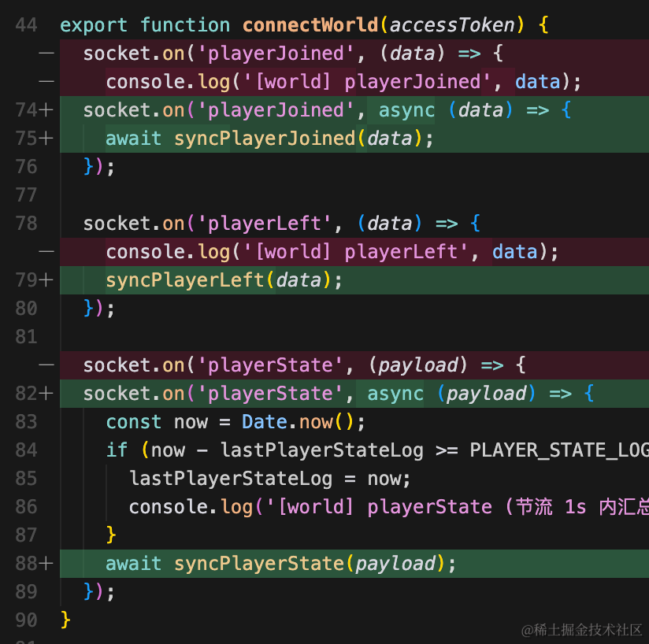Screen dimensions: 649x644
Task: Click added line number 79 in gutter
Action: (x=27, y=280)
